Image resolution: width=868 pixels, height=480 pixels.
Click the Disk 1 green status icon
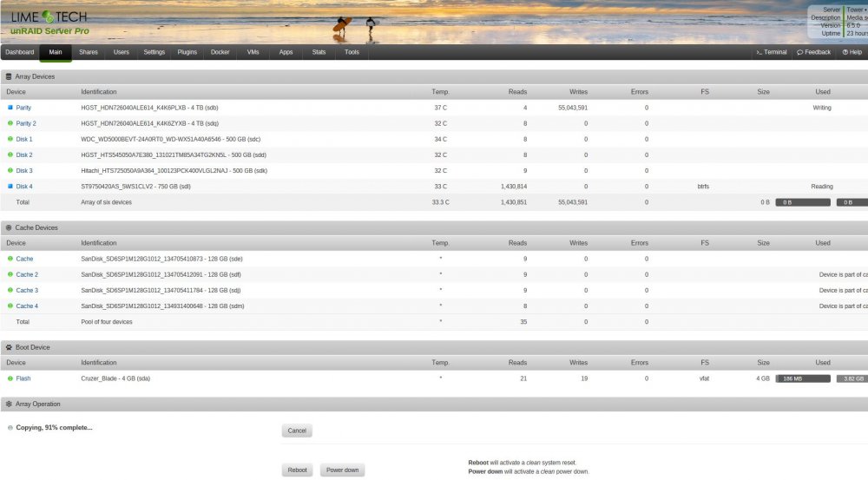(x=10, y=139)
